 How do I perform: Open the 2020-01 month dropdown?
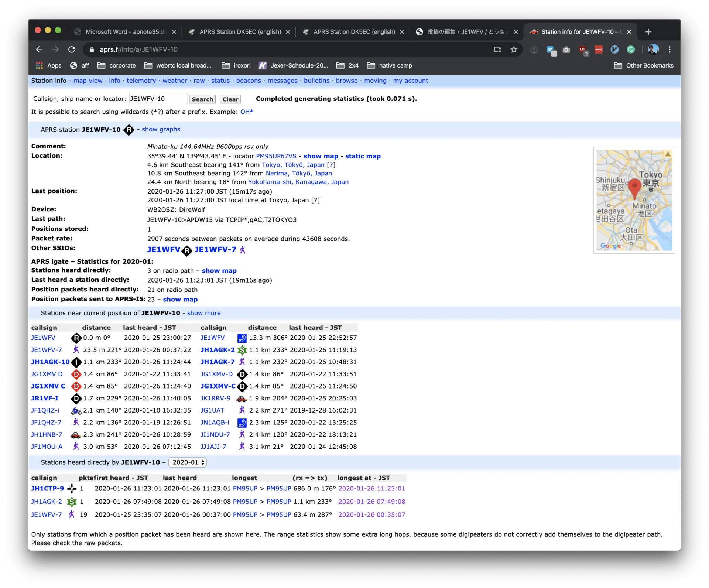(188, 462)
